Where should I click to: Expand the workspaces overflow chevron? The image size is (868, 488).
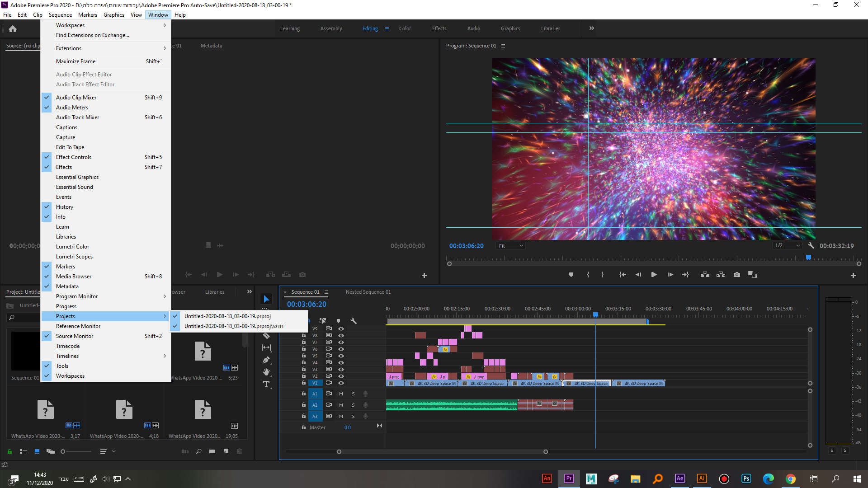(x=591, y=28)
